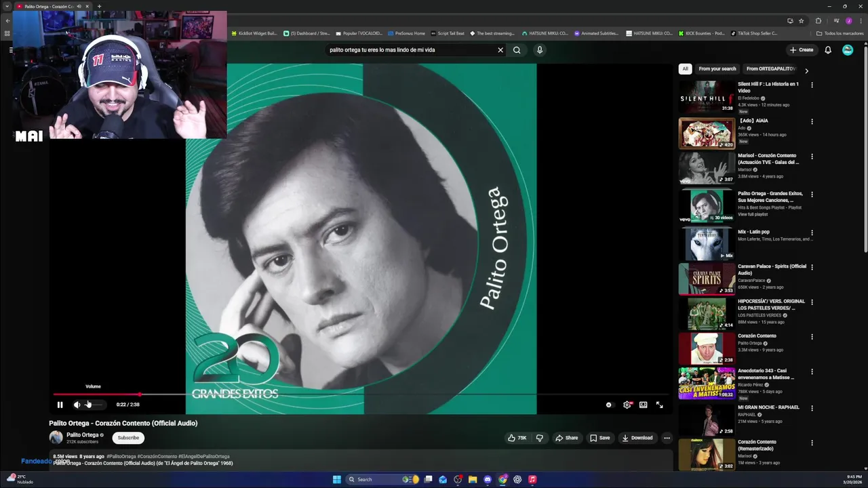Click the YouTube search input field
868x488 pixels.
(x=410, y=49)
